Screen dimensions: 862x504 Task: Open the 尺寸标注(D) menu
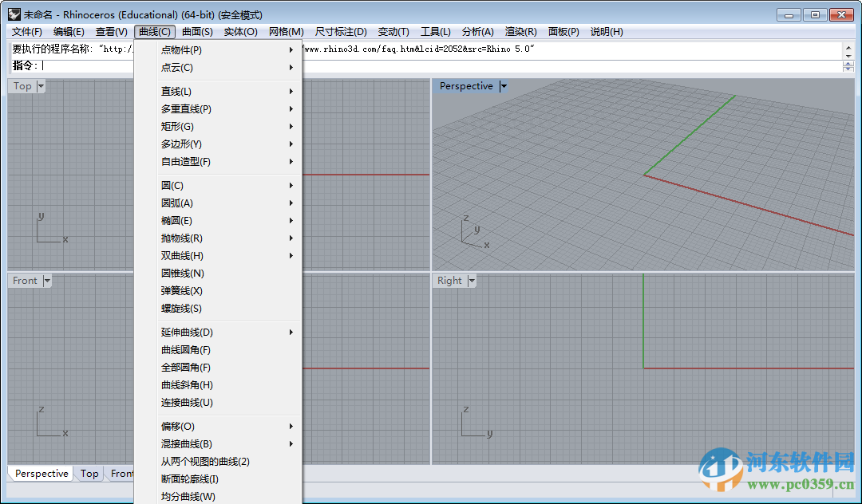pyautogui.click(x=341, y=32)
